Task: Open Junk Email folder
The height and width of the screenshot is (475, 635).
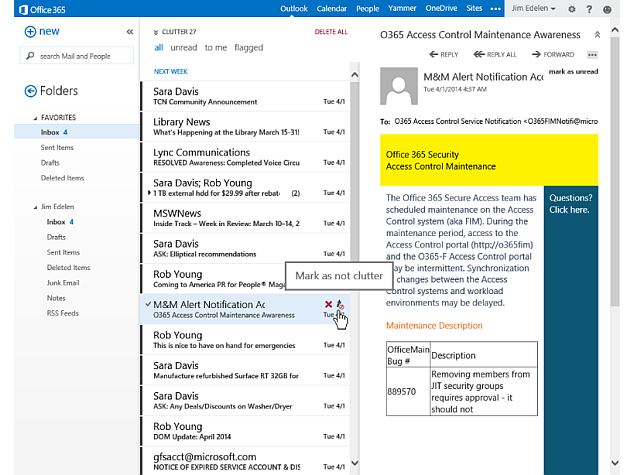Action: pos(63,283)
